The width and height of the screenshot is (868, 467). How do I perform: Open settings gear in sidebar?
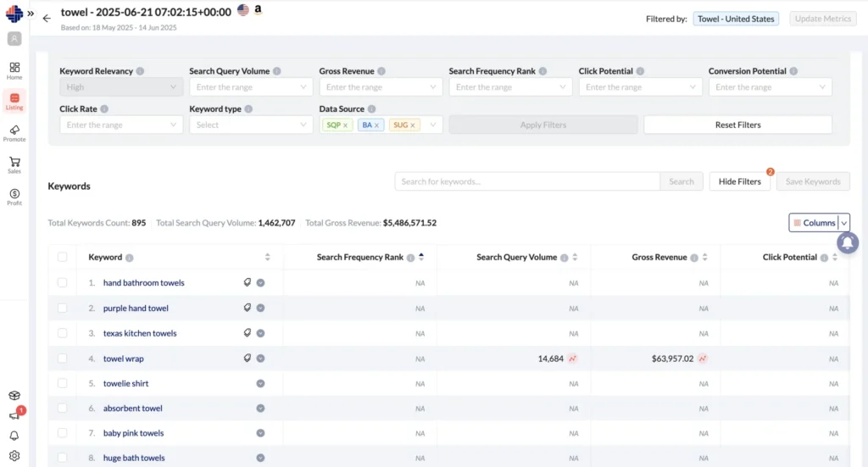(x=14, y=456)
